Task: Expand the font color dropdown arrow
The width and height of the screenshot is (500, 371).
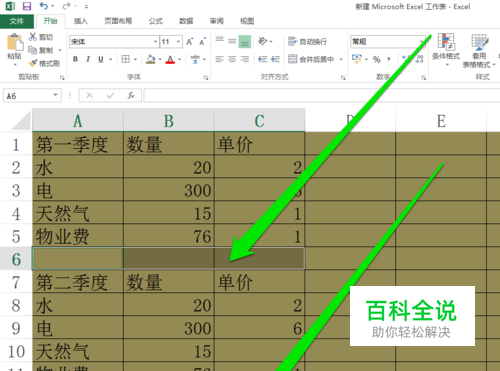Action: (179, 60)
